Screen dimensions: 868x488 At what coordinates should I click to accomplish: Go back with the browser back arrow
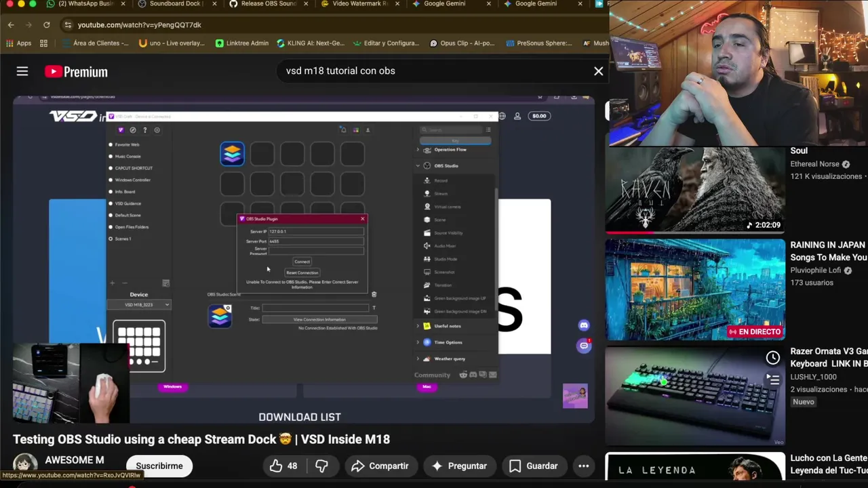click(x=11, y=24)
